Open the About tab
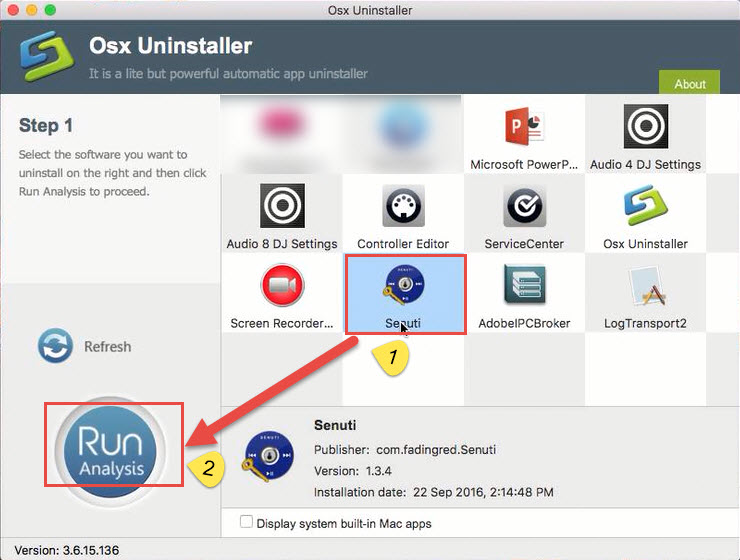Viewport: 740px width, 560px height. (689, 84)
